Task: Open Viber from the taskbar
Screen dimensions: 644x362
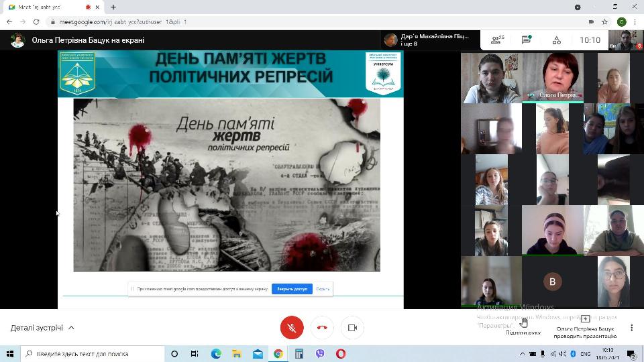Action: (319, 354)
